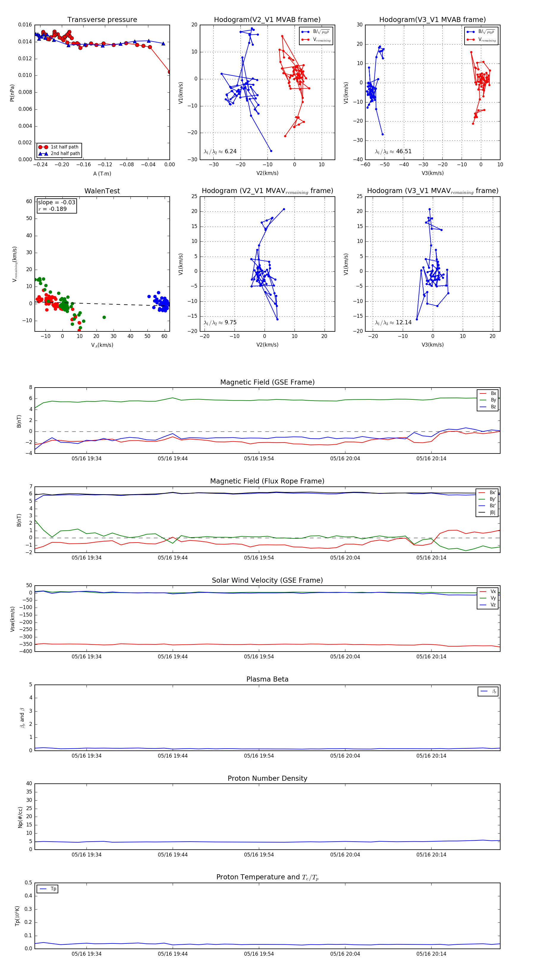Click the "Proton Temperature and Te/Tp" title
Screen dimensions: 535x980
[267, 877]
